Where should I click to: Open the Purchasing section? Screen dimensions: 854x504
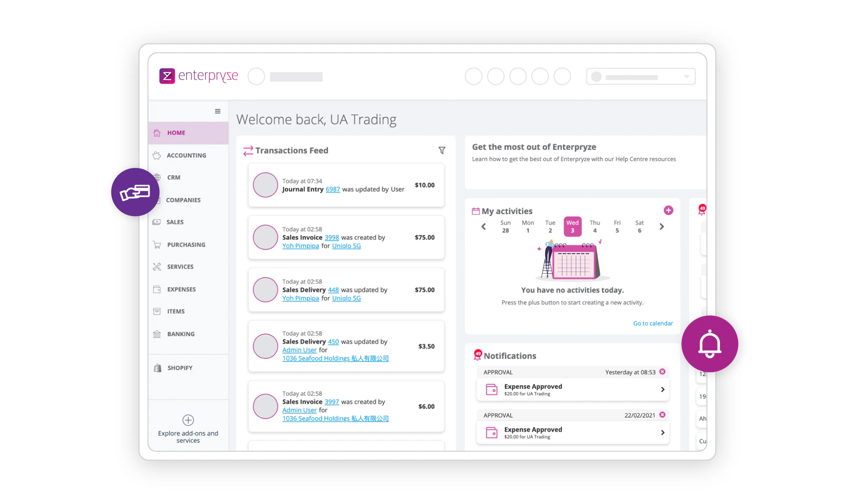click(186, 244)
